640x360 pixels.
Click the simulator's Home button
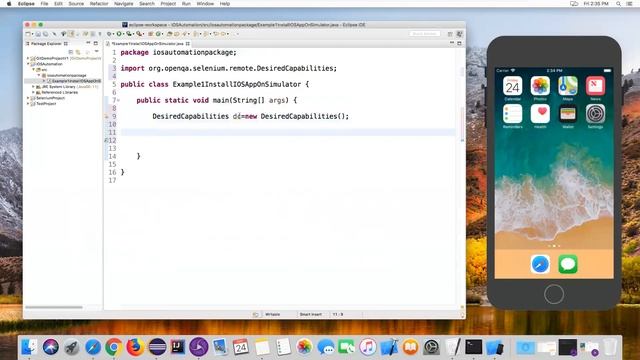[x=554, y=294]
